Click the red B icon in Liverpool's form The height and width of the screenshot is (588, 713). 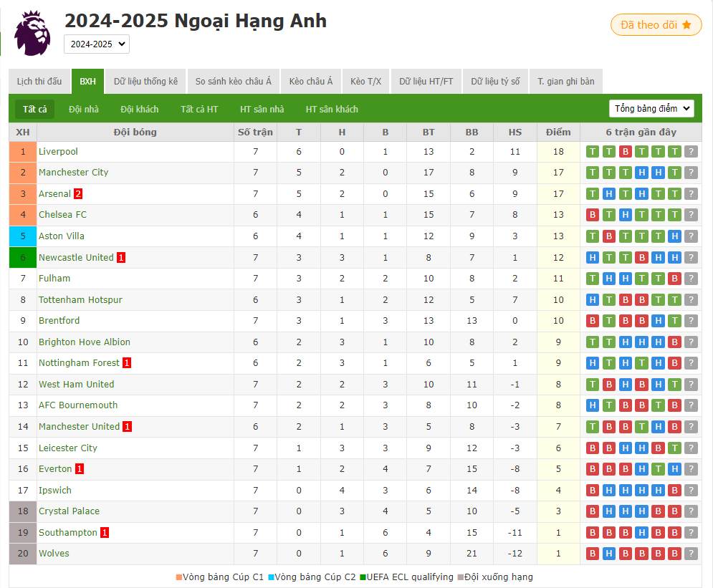pos(625,152)
